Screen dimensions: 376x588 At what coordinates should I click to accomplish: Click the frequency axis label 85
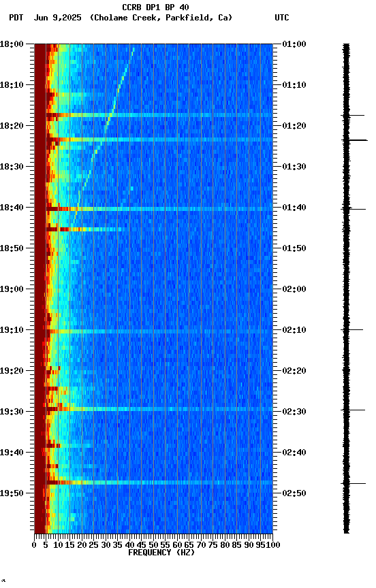[237, 545]
